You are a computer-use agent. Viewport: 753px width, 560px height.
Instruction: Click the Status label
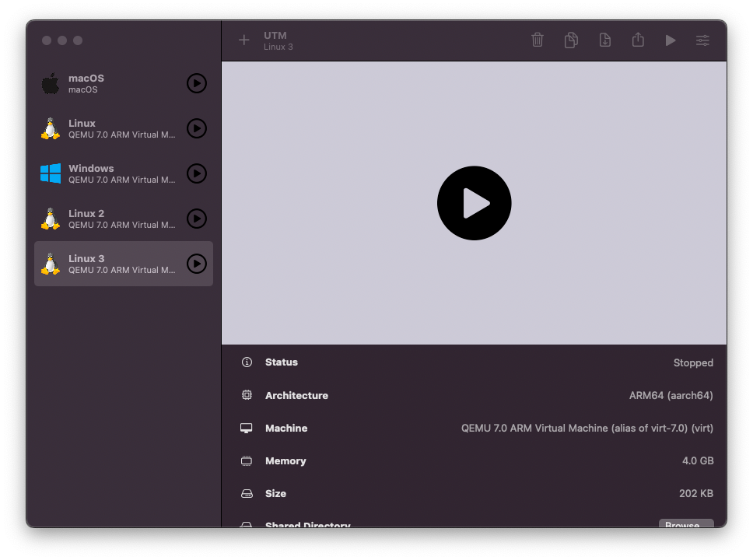[282, 362]
